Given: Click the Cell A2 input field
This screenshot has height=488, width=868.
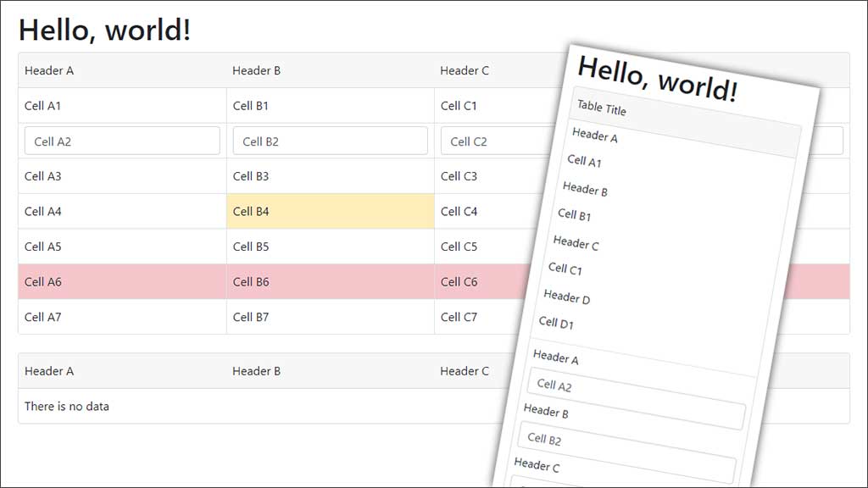Looking at the screenshot, I should (121, 140).
